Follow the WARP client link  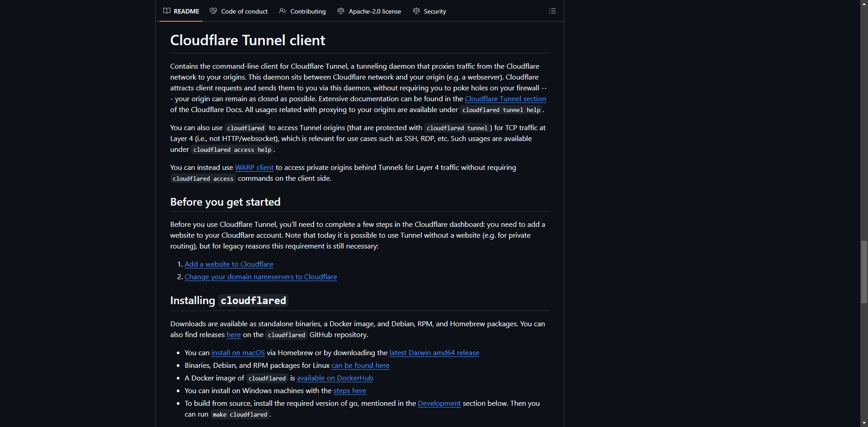254,167
